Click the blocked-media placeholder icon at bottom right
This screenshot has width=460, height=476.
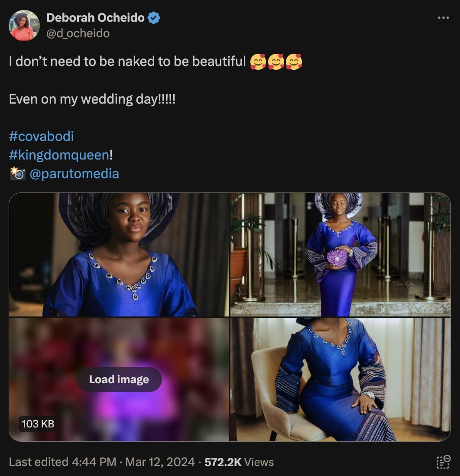pos(444,462)
